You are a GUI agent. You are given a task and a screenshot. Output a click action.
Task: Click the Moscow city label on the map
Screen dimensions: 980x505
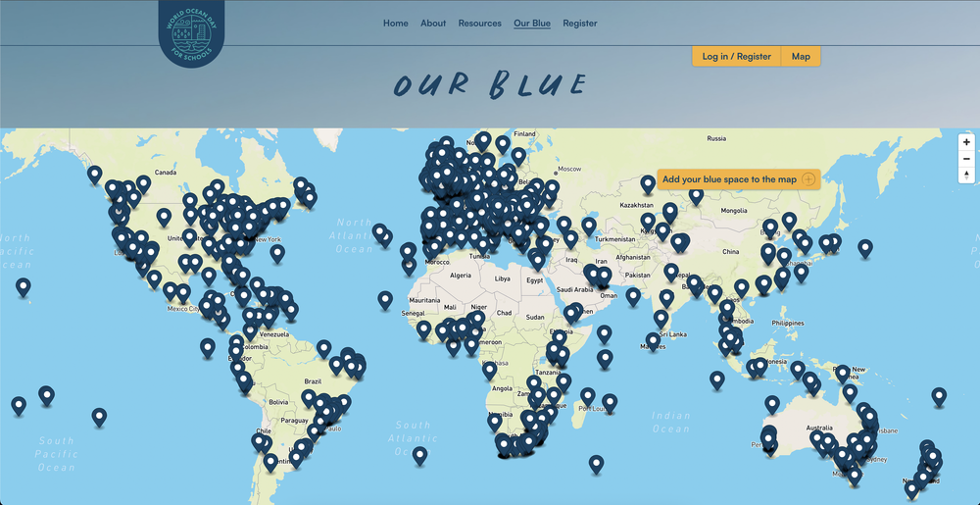pyautogui.click(x=569, y=169)
